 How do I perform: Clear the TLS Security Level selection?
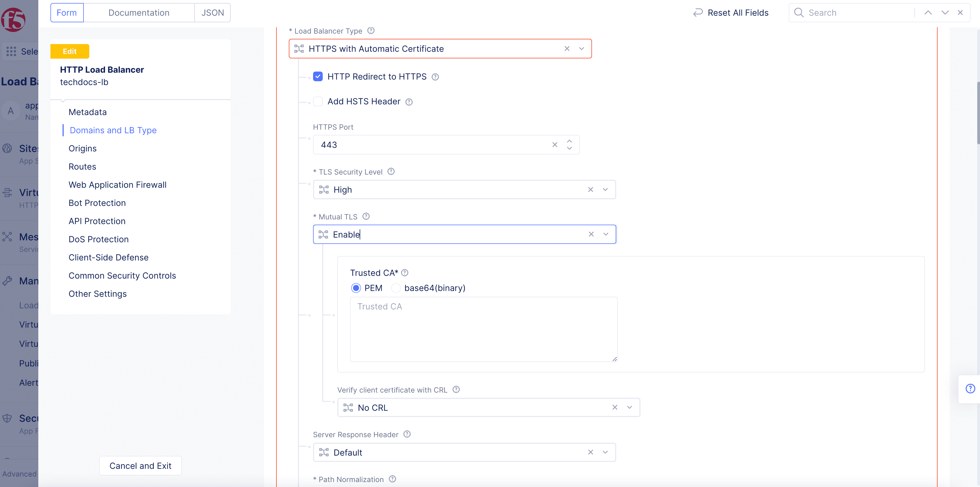(590, 189)
